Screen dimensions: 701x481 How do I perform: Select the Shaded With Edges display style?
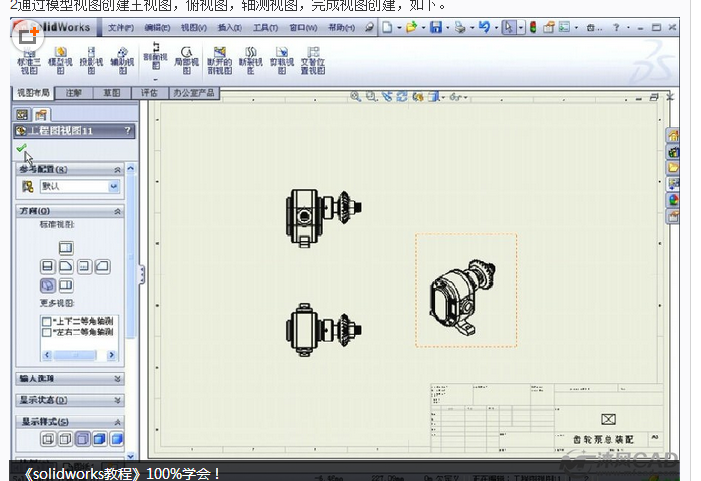[100, 439]
